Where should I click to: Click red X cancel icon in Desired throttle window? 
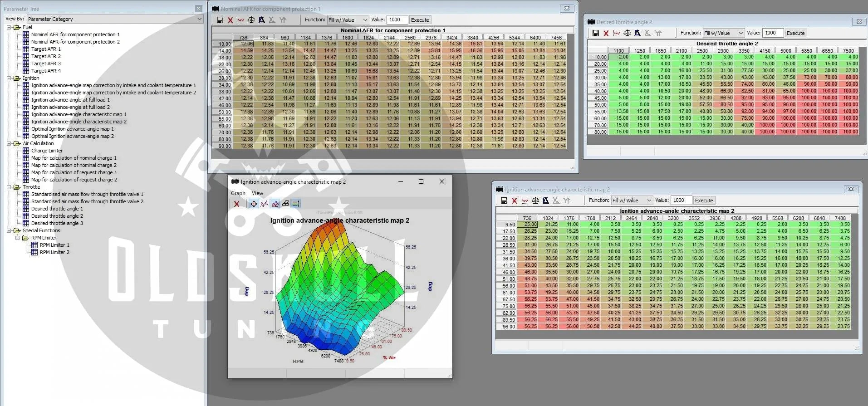[x=606, y=33]
